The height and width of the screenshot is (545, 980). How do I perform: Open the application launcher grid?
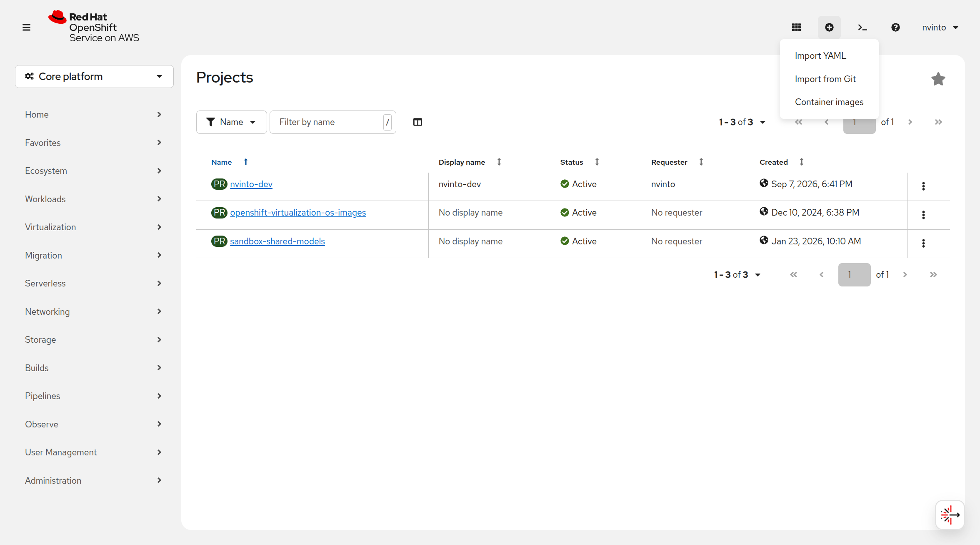coord(796,28)
